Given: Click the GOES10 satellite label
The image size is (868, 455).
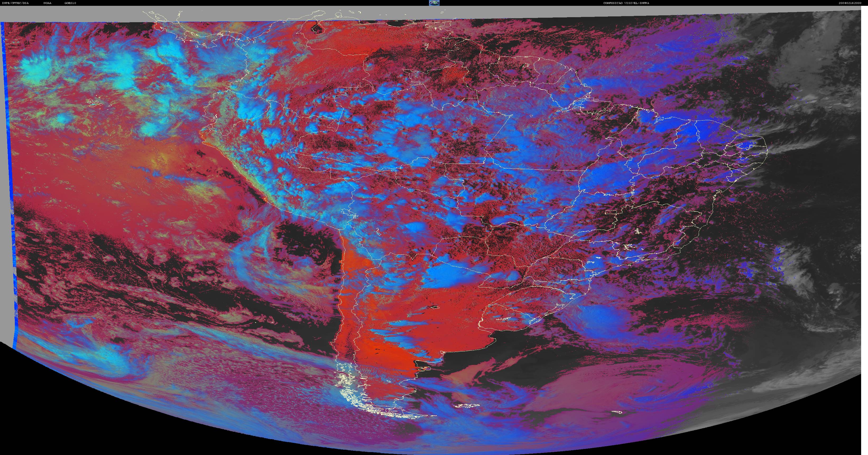Looking at the screenshot, I should [70, 3].
